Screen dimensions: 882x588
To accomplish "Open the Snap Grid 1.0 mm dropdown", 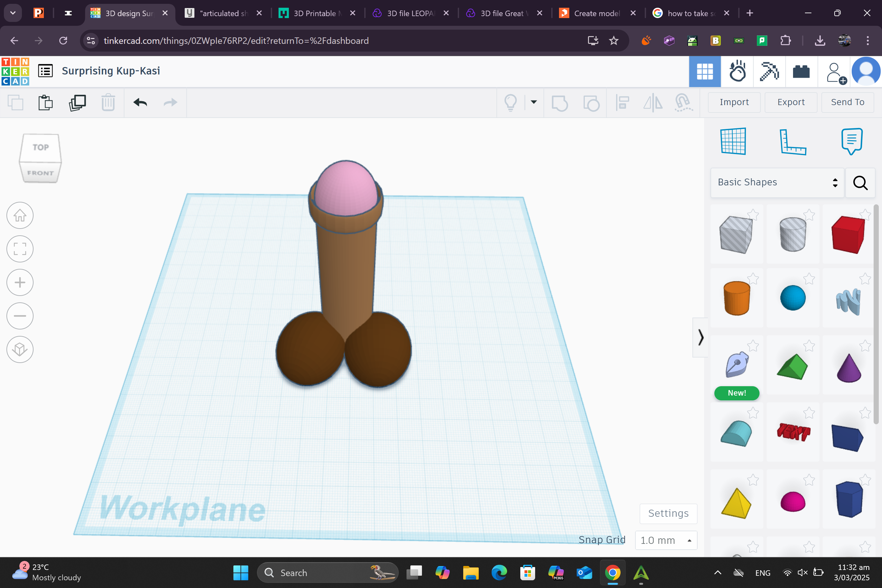I will click(666, 540).
